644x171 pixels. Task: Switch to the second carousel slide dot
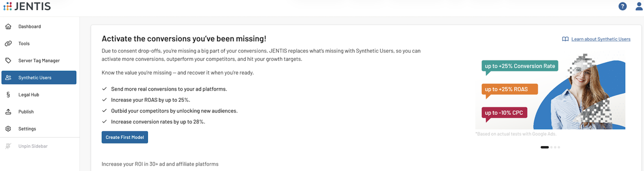pyautogui.click(x=551, y=147)
